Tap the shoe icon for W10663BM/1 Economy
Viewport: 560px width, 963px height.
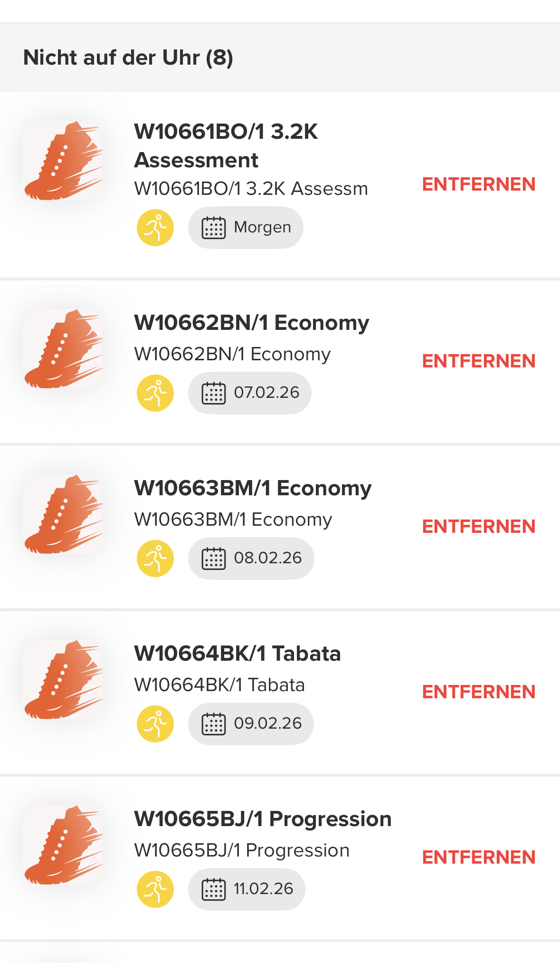pyautogui.click(x=63, y=514)
